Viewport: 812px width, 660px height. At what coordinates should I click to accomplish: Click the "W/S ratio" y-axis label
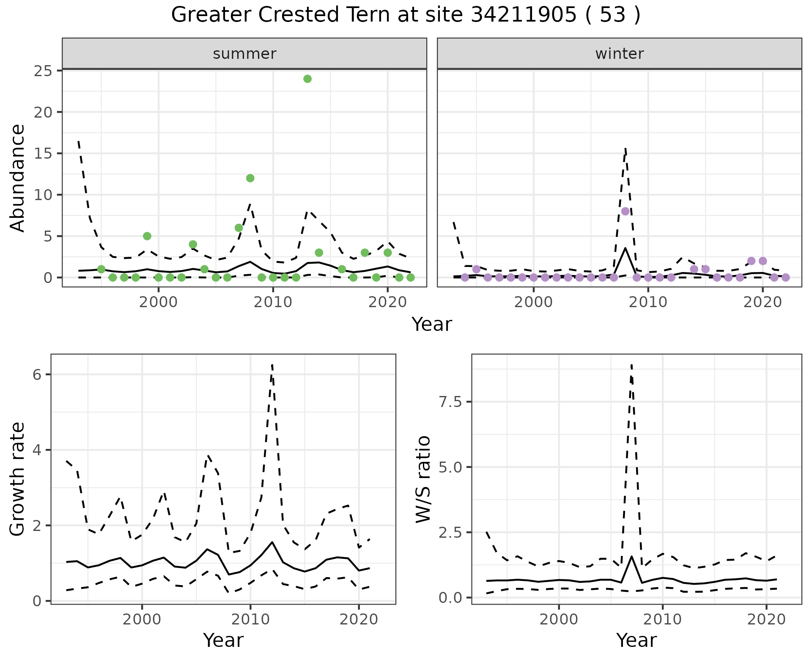tap(423, 479)
